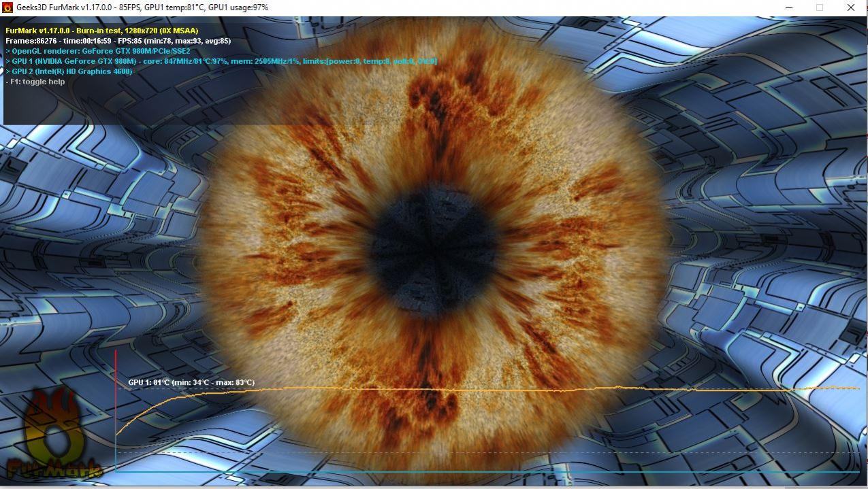Click the FurMark flame logo
This screenshot has width=868, height=489.
click(x=53, y=433)
